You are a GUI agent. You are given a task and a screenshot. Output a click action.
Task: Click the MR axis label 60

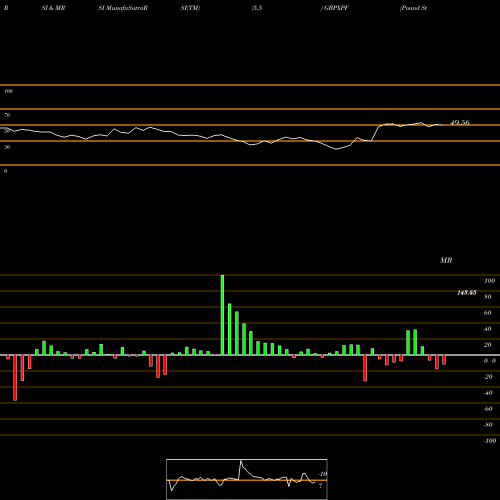pyautogui.click(x=488, y=313)
